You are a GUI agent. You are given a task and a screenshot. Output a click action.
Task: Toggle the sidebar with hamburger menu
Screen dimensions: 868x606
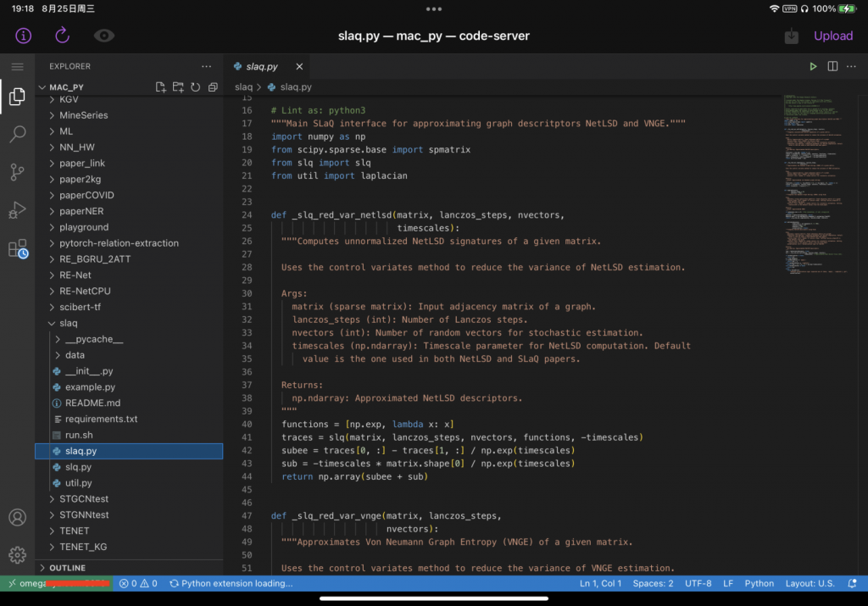[x=17, y=66]
